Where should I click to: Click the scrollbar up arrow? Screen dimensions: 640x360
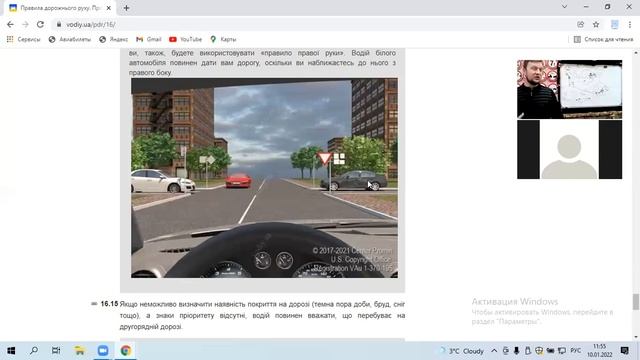point(636,53)
